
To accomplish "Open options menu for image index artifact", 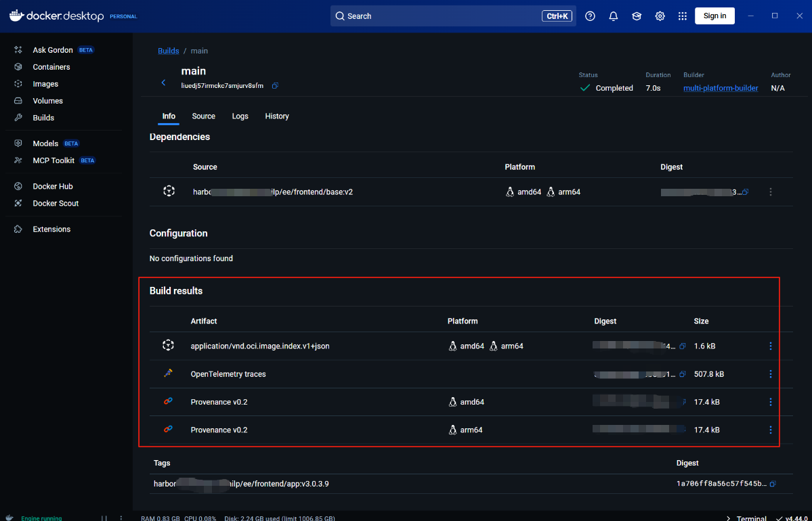I will click(x=771, y=346).
